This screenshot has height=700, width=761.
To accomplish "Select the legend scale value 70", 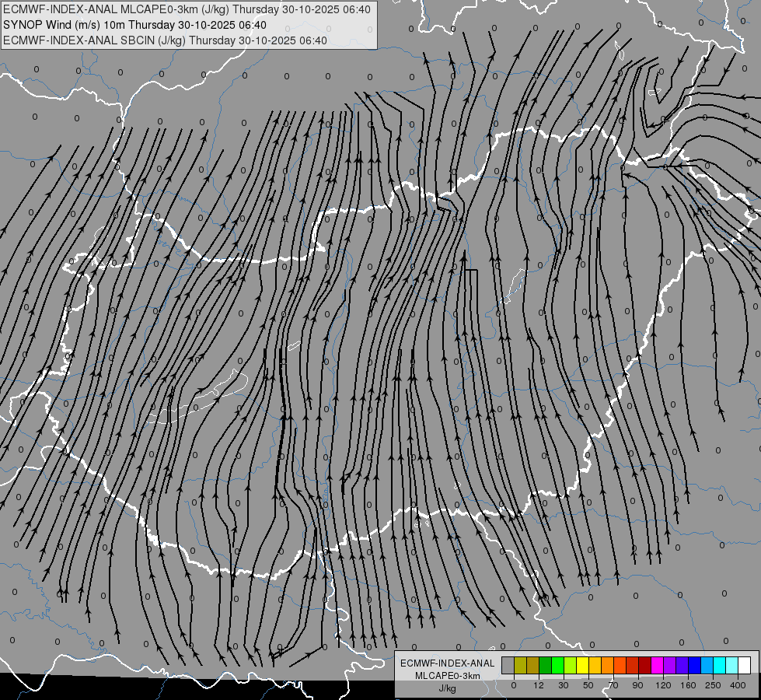I will pyautogui.click(x=613, y=685).
